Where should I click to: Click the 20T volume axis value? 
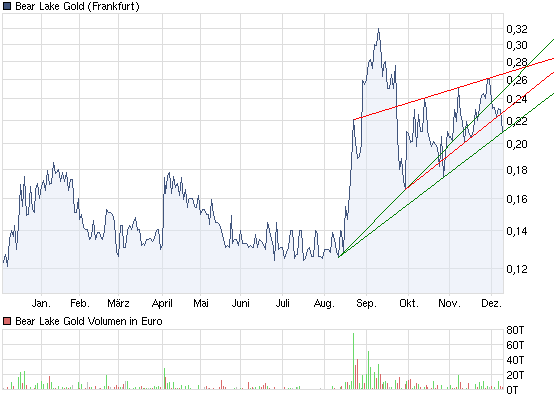(515, 375)
